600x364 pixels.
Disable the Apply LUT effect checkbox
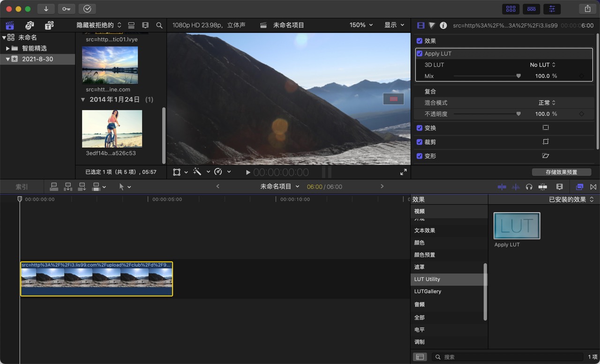click(420, 54)
